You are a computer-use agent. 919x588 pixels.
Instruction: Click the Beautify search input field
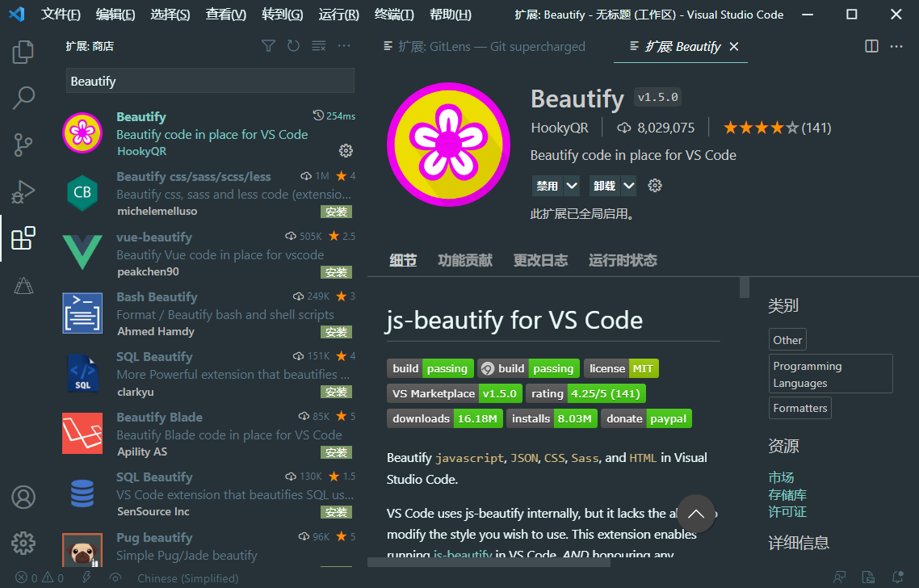tap(209, 81)
